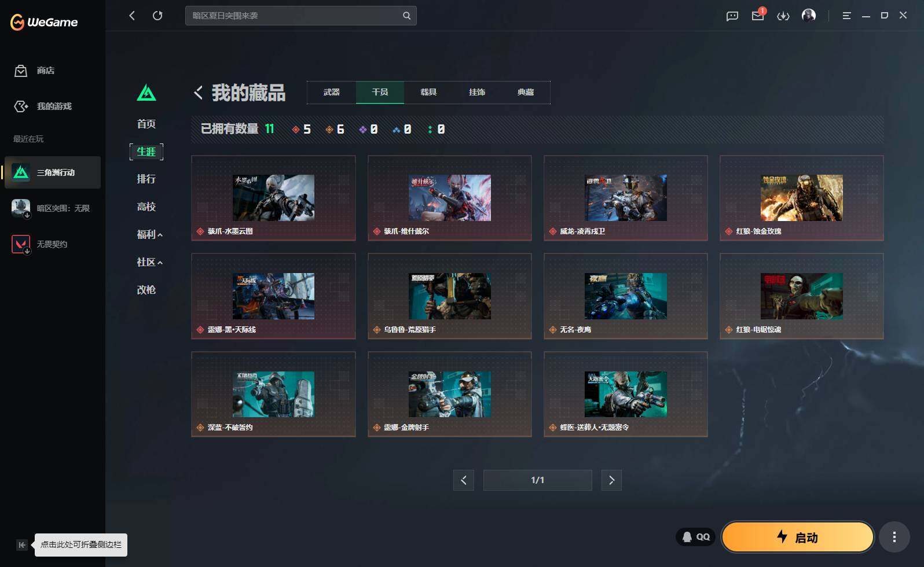Switch to the 载具 tab

pos(428,93)
